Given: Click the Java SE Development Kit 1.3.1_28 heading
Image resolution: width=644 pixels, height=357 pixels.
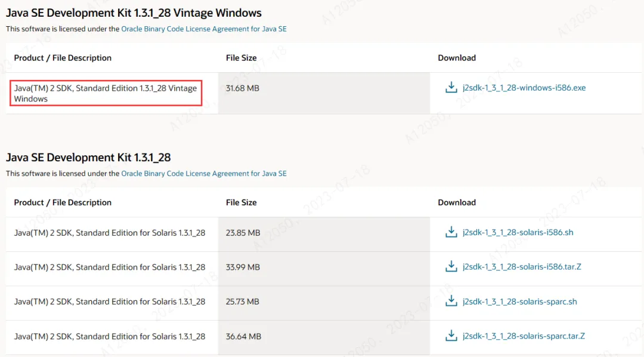Looking at the screenshot, I should 88,158.
